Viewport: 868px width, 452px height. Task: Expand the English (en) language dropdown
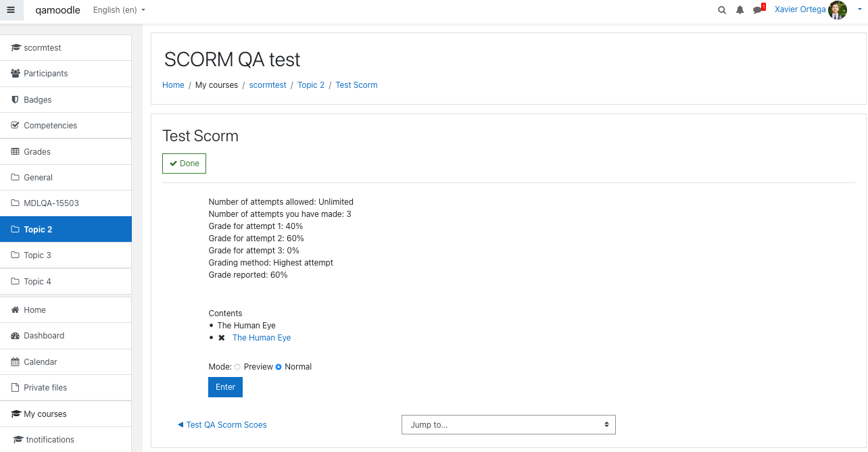[119, 10]
